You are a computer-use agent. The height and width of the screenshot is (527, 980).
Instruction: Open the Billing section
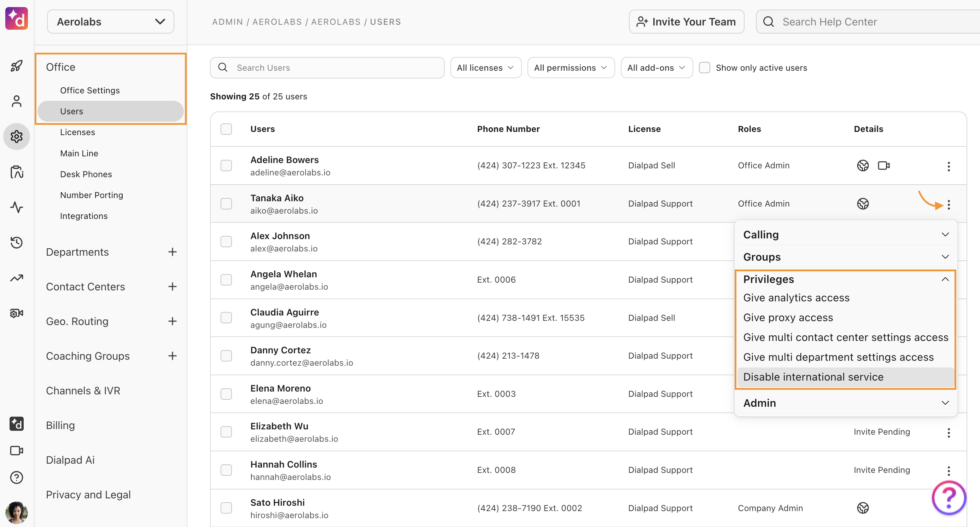[60, 425]
